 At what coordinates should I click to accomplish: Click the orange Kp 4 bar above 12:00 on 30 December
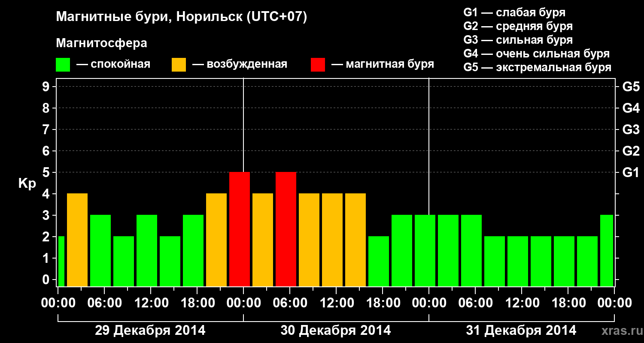coord(332,240)
